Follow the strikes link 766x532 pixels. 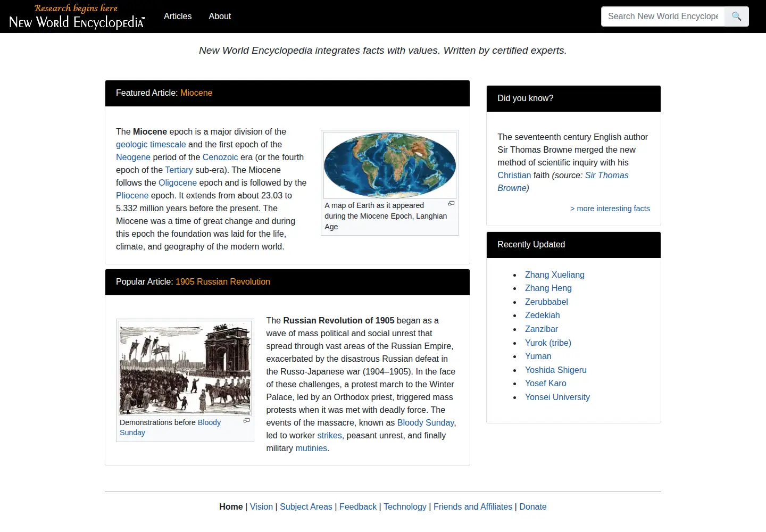click(x=329, y=436)
